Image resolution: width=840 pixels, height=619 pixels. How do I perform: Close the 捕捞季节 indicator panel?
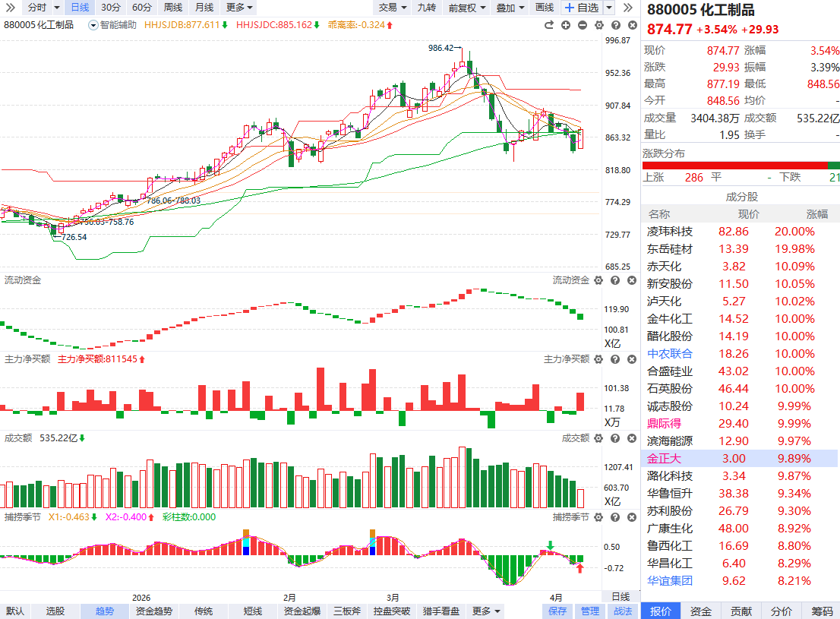tap(632, 517)
